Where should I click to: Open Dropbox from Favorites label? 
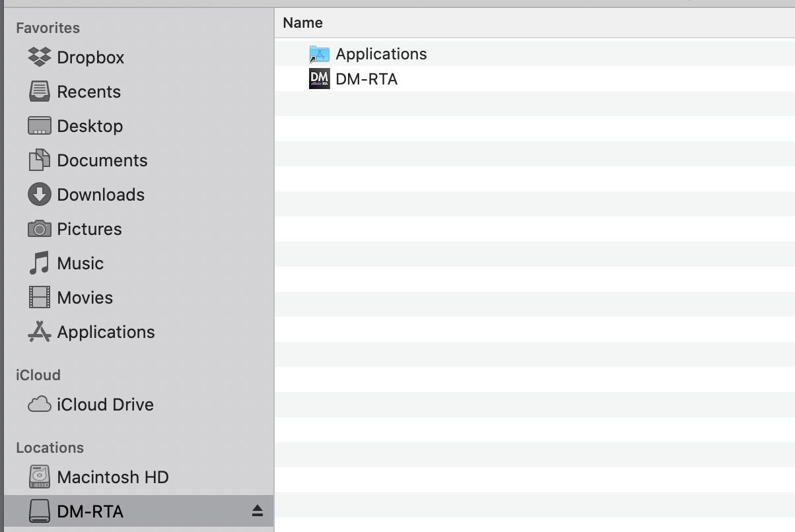(x=90, y=57)
